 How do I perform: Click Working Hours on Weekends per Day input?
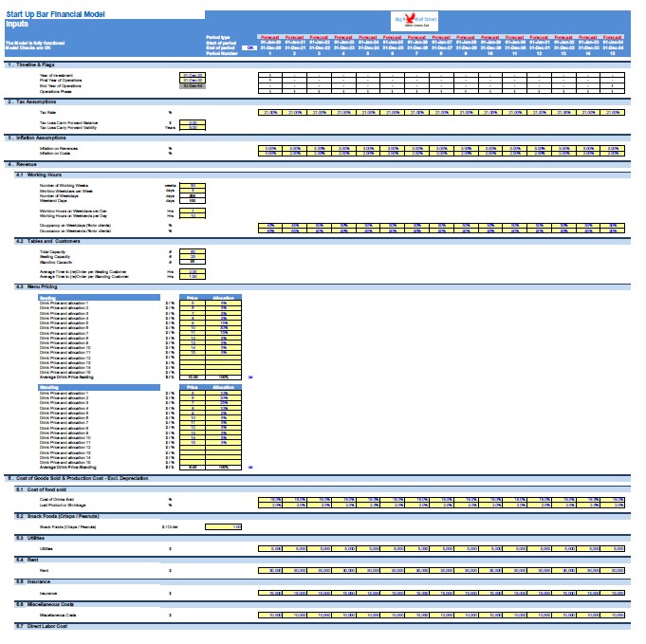point(194,218)
